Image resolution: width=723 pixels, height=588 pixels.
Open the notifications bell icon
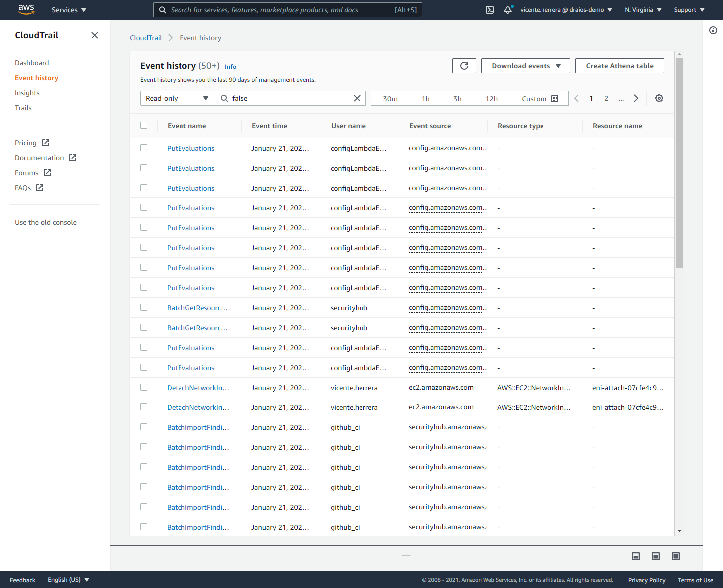point(508,10)
